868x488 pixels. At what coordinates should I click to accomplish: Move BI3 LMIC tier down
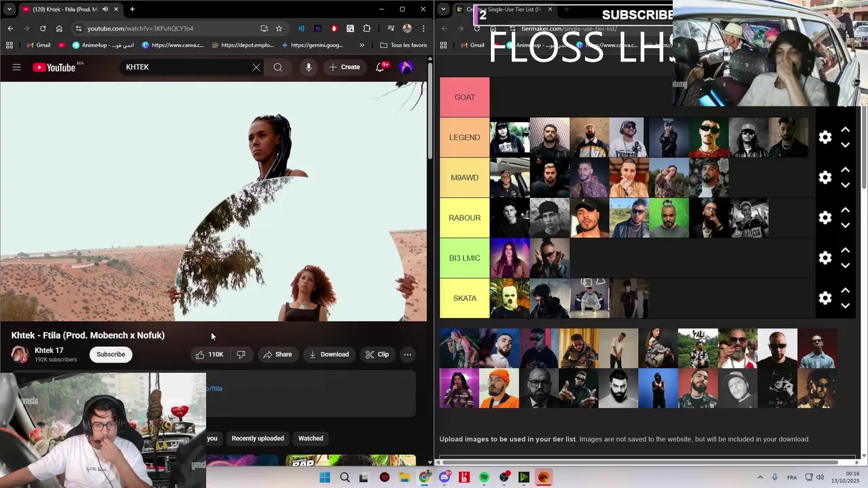[845, 266]
